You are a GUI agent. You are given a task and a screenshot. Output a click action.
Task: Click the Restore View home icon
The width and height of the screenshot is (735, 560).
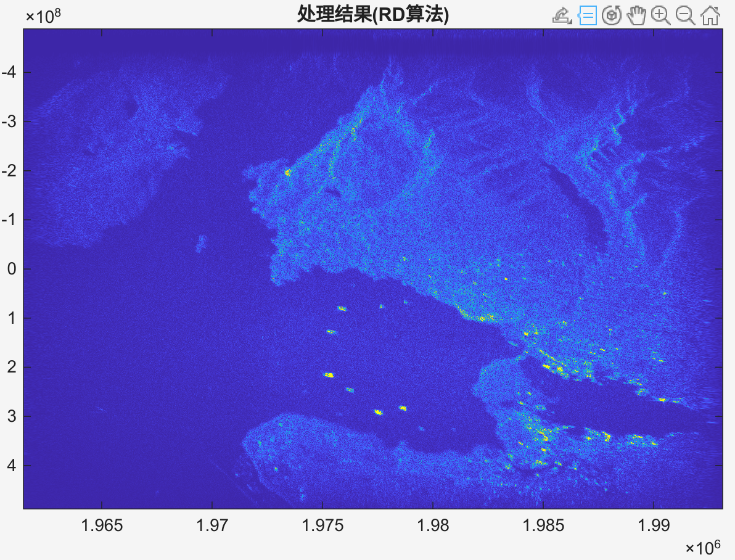tap(710, 17)
